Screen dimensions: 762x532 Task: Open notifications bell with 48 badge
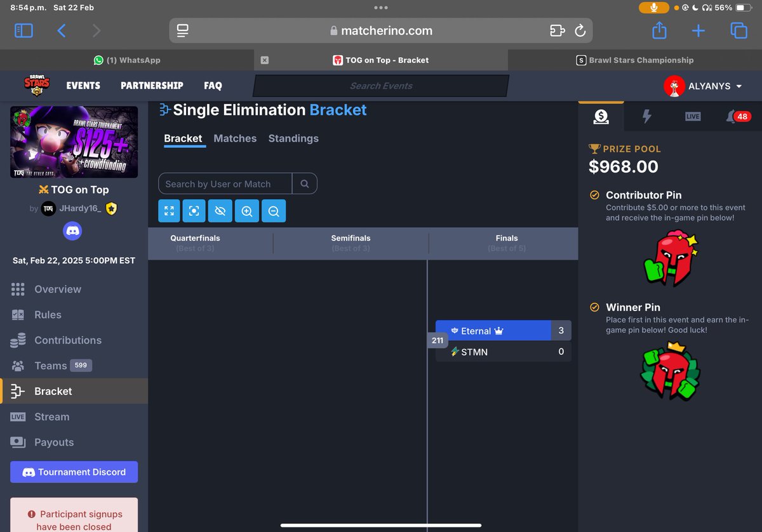pyautogui.click(x=738, y=116)
